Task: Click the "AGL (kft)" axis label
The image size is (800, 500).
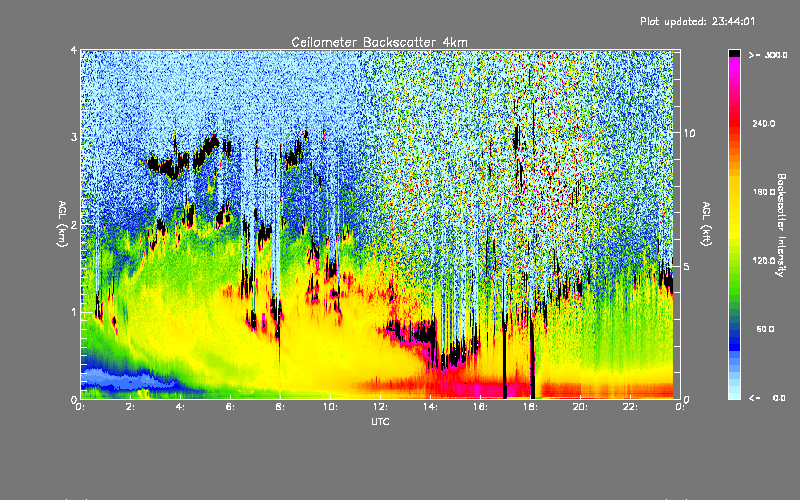Action: pyautogui.click(x=706, y=224)
